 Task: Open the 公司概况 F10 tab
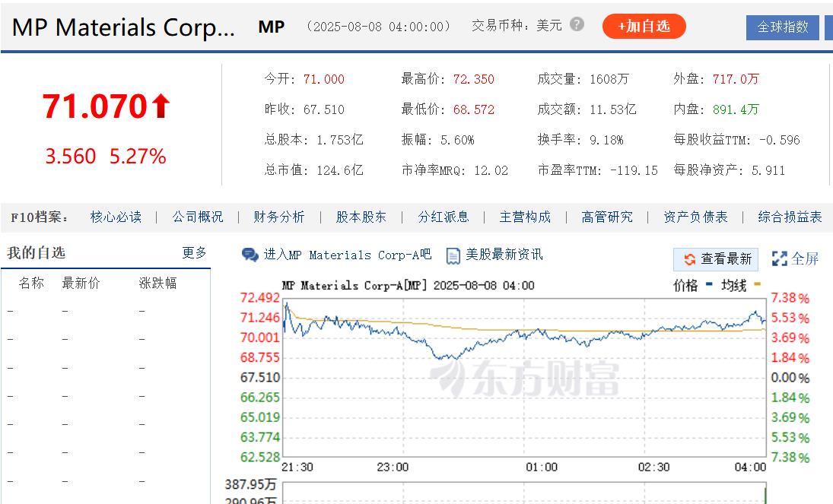(x=198, y=217)
